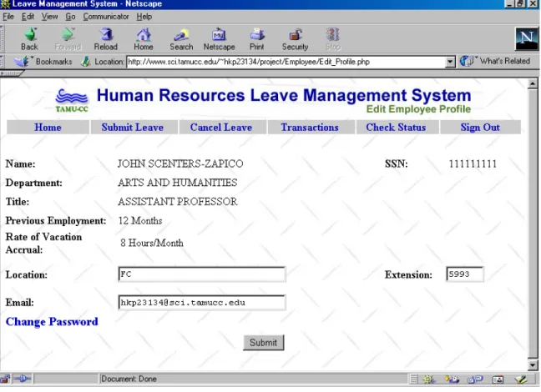Click the Forward toolbar icon
Viewport: 541px width, 392px height.
[x=68, y=34]
